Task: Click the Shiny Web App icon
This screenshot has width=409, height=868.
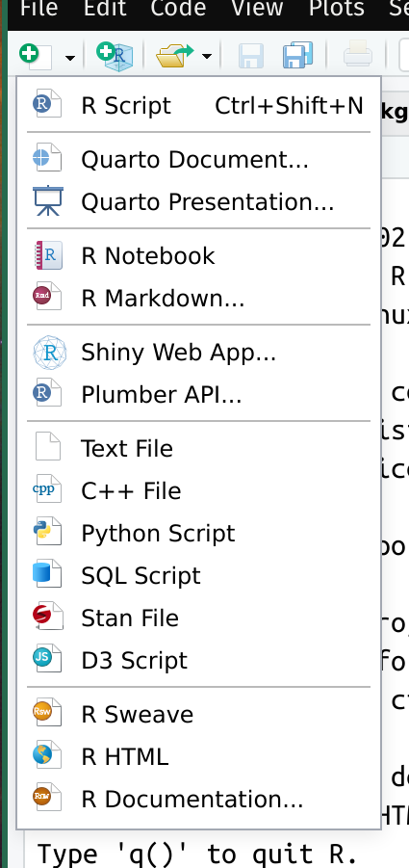Action: 50,352
